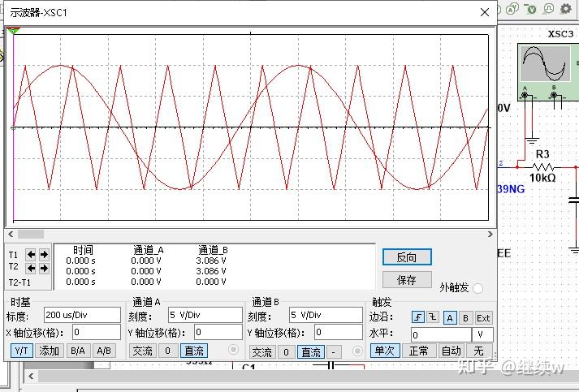Toggle Channel B invert minus button
Viewport: 579px width, 392px height.
334,352
